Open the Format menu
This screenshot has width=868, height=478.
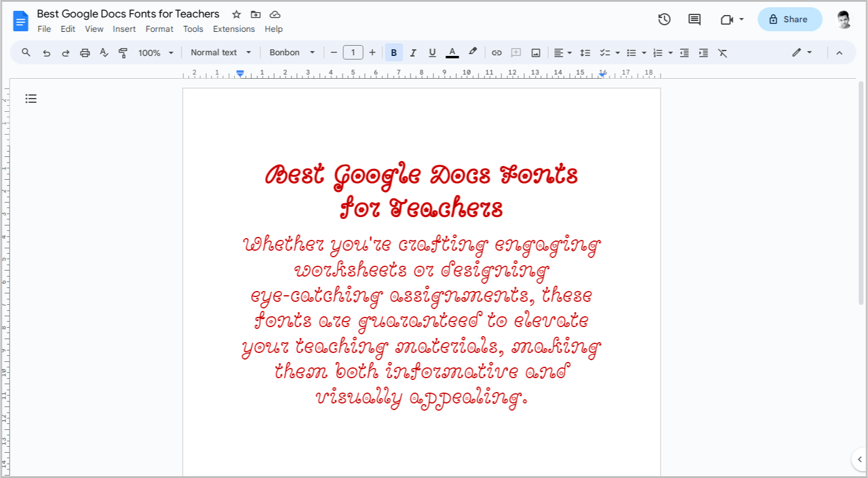click(x=159, y=28)
